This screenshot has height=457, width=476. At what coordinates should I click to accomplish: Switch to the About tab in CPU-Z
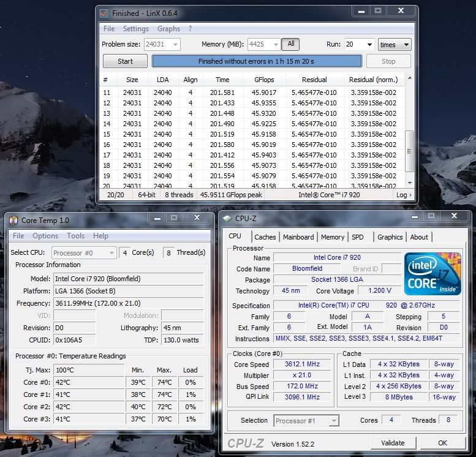[419, 237]
